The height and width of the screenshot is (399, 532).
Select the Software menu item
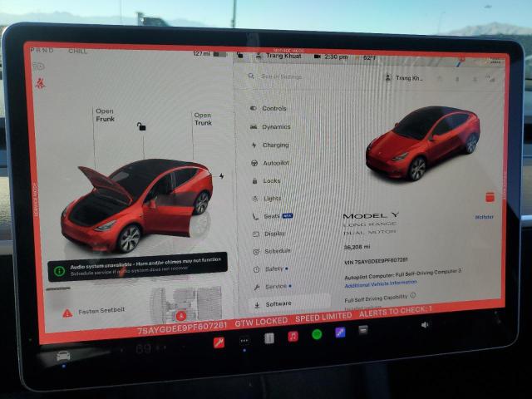coord(289,304)
